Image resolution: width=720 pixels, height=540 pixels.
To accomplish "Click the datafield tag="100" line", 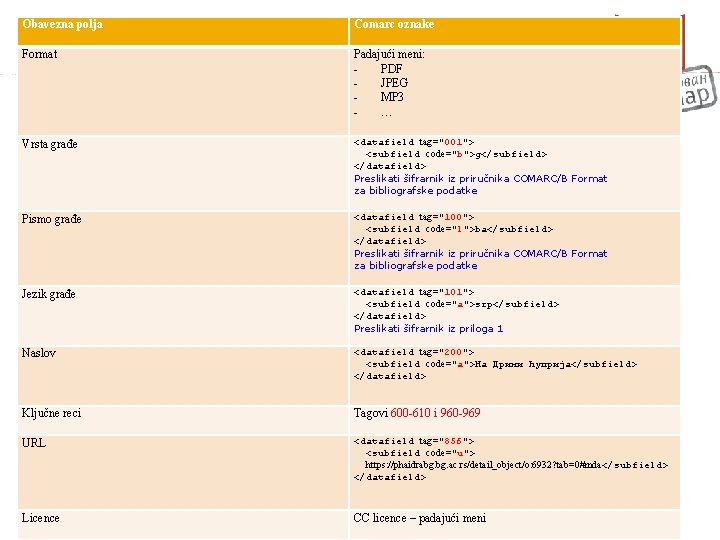I will pos(414,217).
